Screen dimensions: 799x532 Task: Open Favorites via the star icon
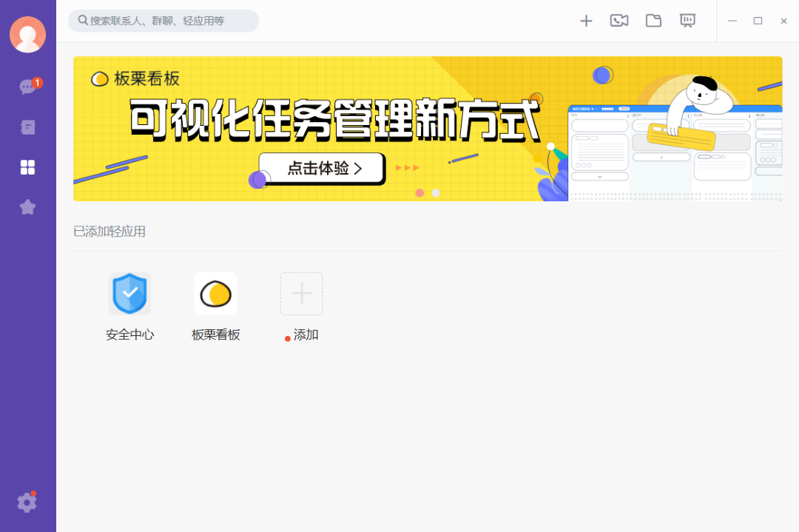[27, 207]
